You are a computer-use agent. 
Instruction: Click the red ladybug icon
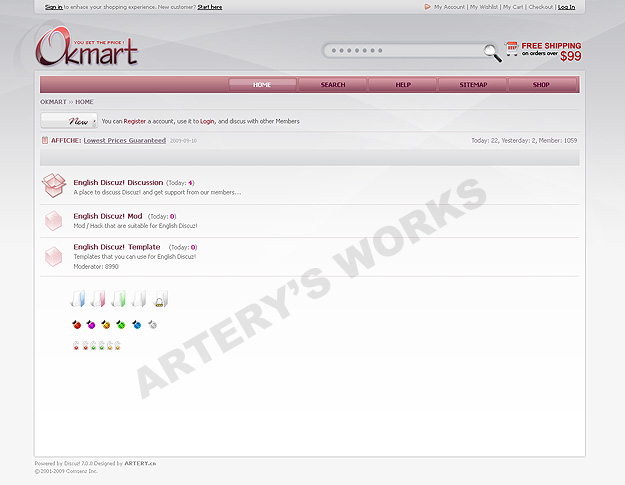pos(76,325)
